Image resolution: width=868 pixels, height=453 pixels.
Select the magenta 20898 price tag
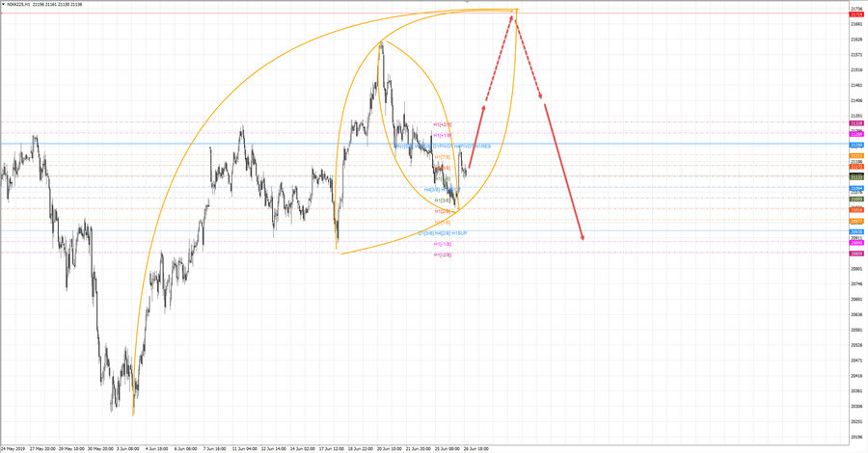click(x=856, y=242)
